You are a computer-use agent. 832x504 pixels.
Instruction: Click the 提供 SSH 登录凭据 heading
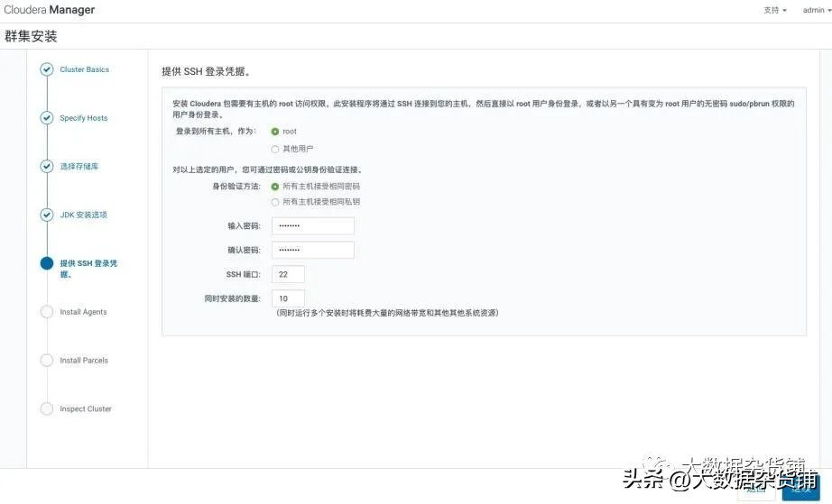[x=206, y=71]
